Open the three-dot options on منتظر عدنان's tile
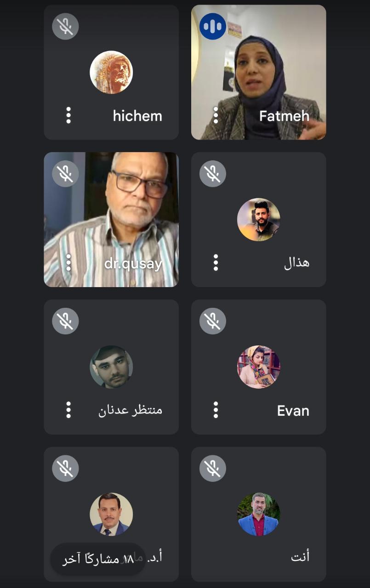This screenshot has height=588, width=370. (68, 410)
